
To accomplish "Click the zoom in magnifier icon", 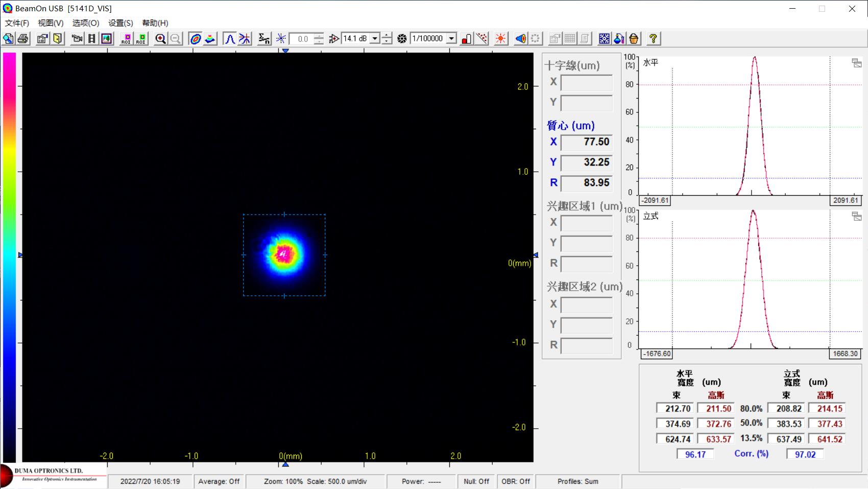I will (160, 39).
